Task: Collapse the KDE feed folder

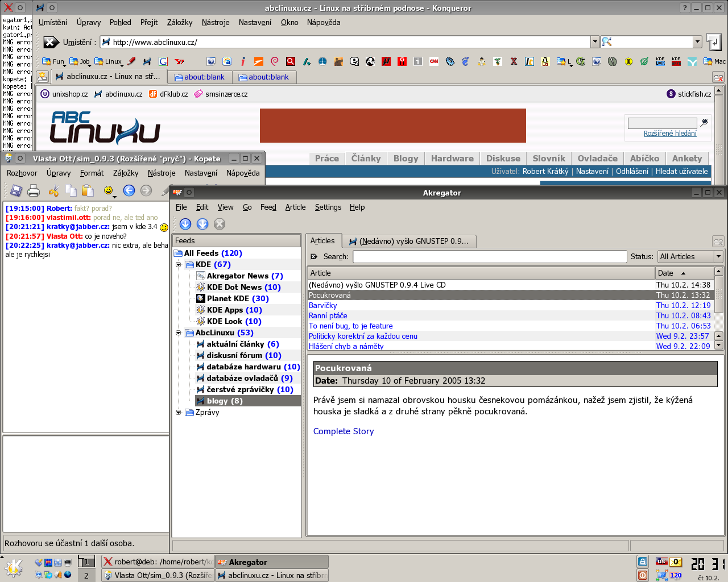Action: pos(178,265)
